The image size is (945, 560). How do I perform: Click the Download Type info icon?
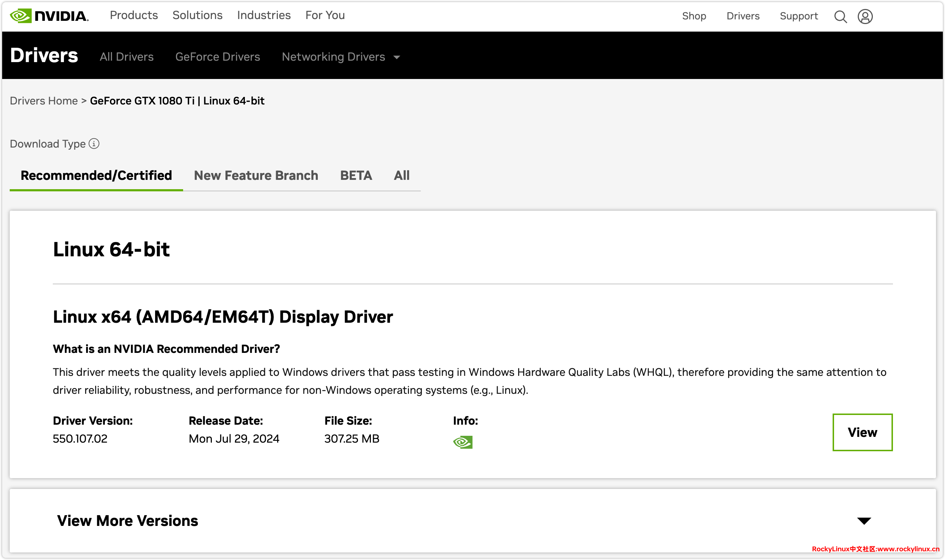pyautogui.click(x=94, y=144)
